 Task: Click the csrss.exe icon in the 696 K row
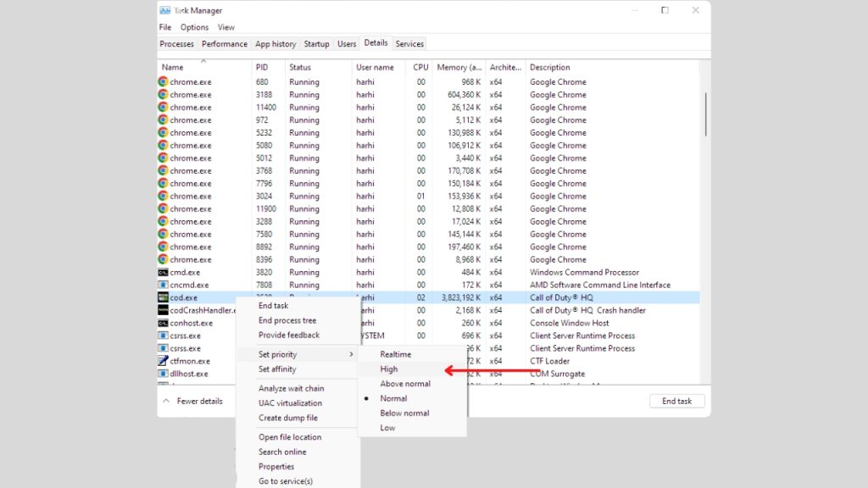coord(163,335)
